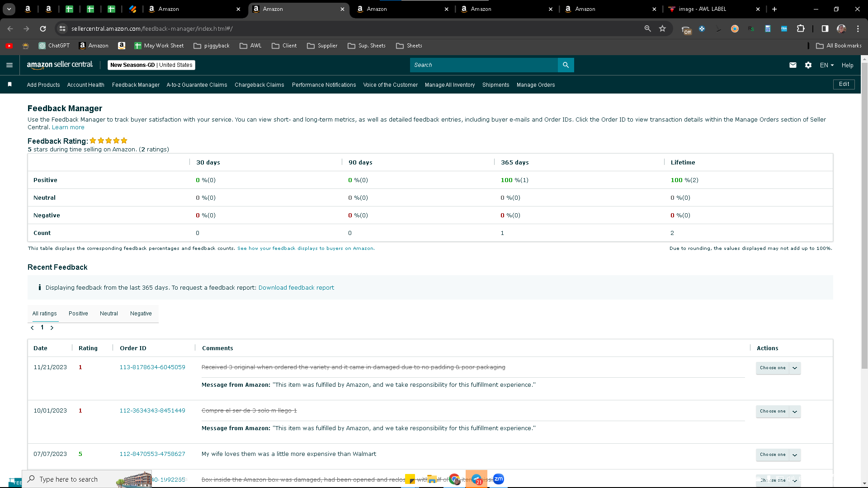Click the amazon seller central logo

(60, 65)
